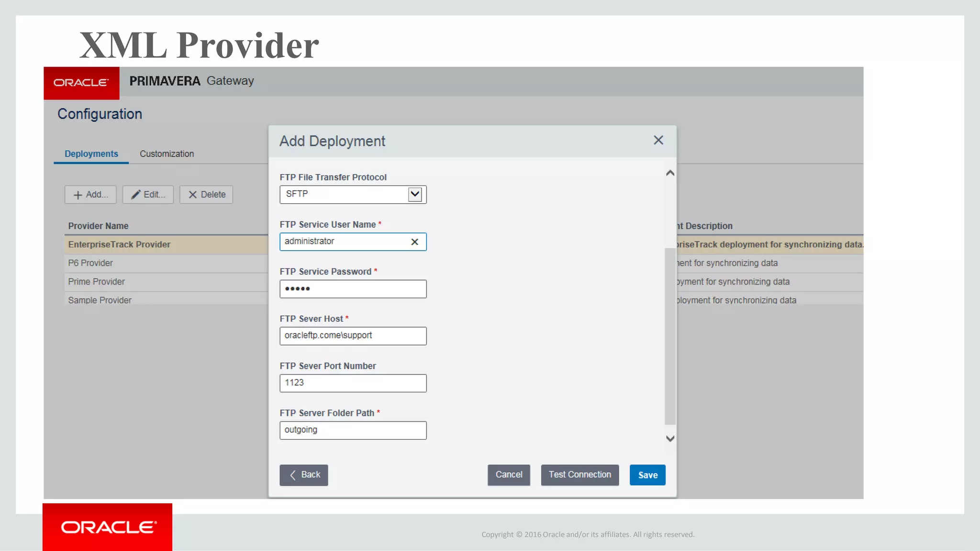The width and height of the screenshot is (980, 551).
Task: Click the Add deployment plus button
Action: 90,195
